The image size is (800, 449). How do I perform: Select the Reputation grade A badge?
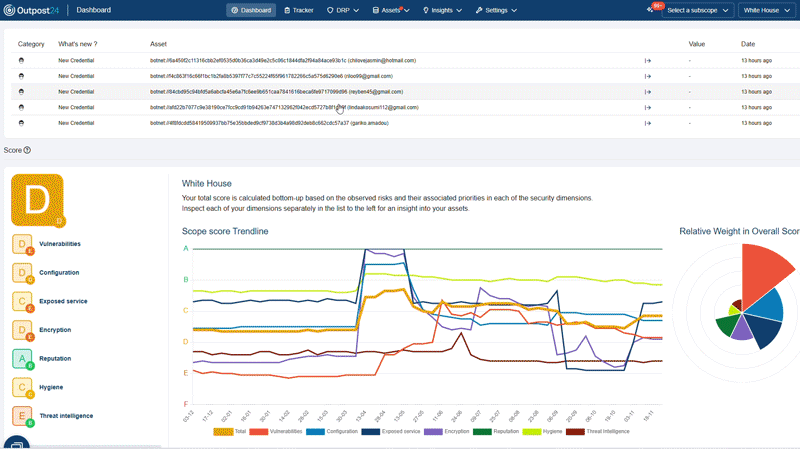point(23,358)
